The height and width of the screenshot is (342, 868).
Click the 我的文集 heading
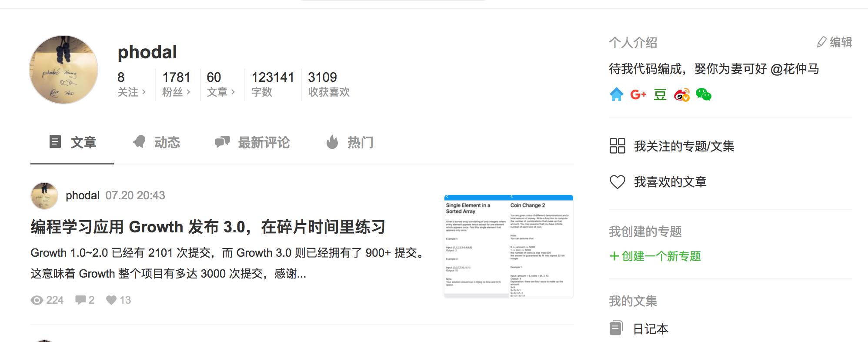pyautogui.click(x=633, y=301)
